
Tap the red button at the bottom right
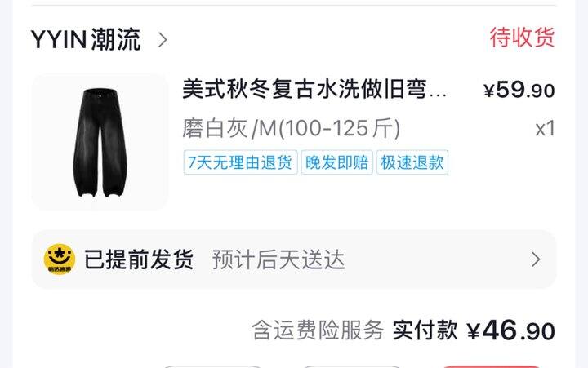pyautogui.click(x=492, y=366)
